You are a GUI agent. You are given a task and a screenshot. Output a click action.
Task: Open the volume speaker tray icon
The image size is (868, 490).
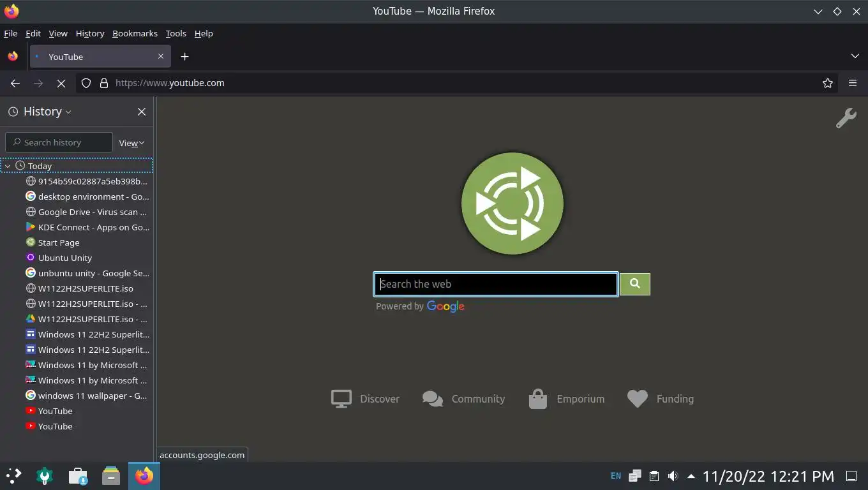pyautogui.click(x=673, y=476)
